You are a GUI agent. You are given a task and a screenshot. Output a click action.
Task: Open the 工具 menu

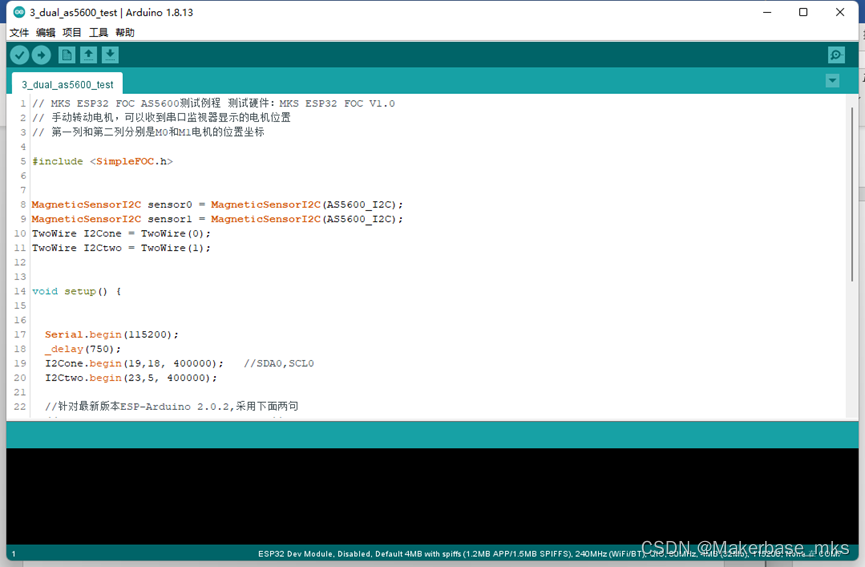pyautogui.click(x=98, y=33)
